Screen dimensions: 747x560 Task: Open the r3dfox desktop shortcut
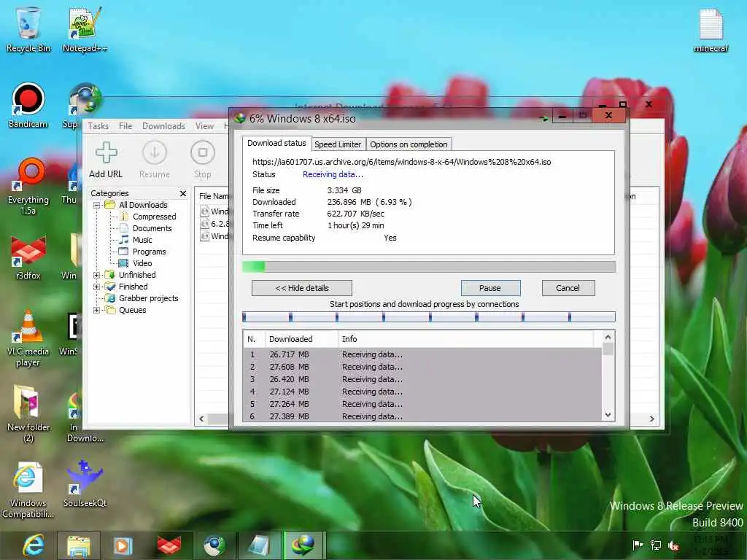[x=28, y=257]
